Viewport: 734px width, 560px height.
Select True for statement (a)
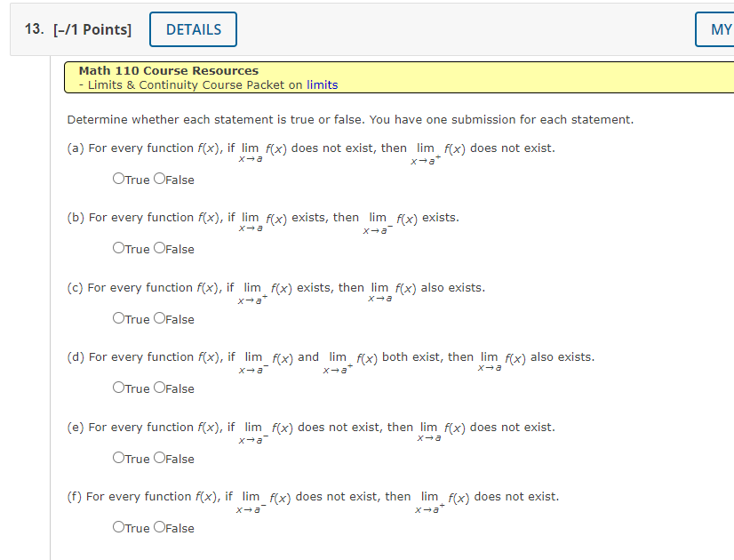click(x=118, y=179)
